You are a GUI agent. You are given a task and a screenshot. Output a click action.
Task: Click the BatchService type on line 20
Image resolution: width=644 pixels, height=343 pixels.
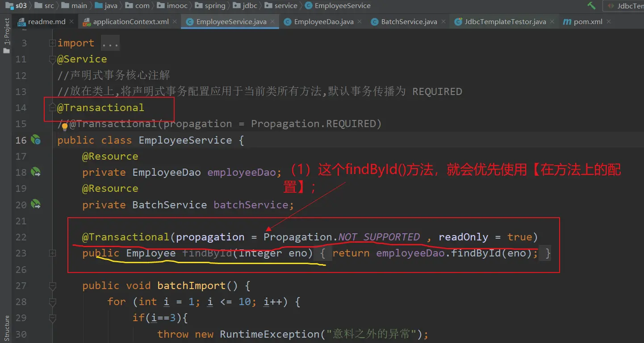pos(170,205)
